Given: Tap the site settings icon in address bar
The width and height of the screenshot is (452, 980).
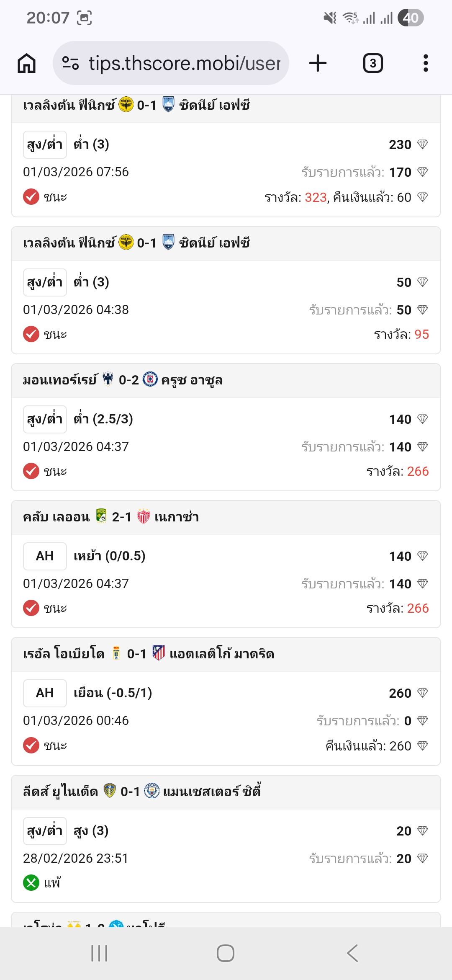Looking at the screenshot, I should pyautogui.click(x=70, y=63).
